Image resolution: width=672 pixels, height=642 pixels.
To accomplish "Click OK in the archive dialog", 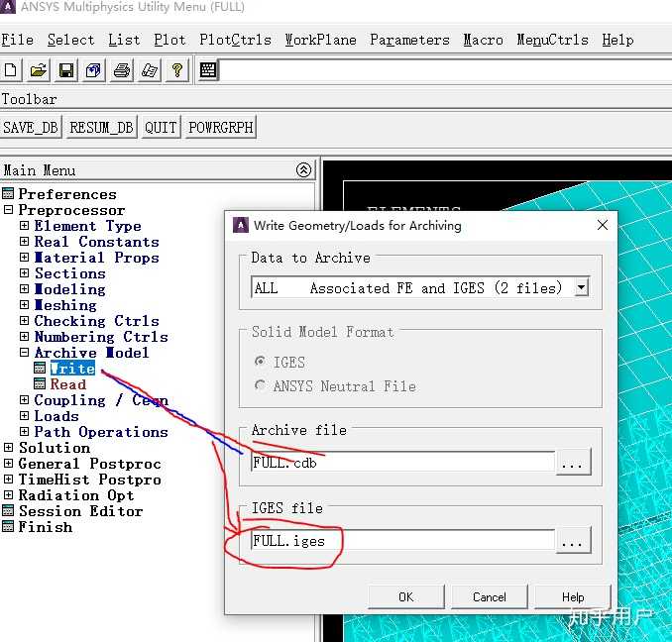I will pyautogui.click(x=405, y=596).
